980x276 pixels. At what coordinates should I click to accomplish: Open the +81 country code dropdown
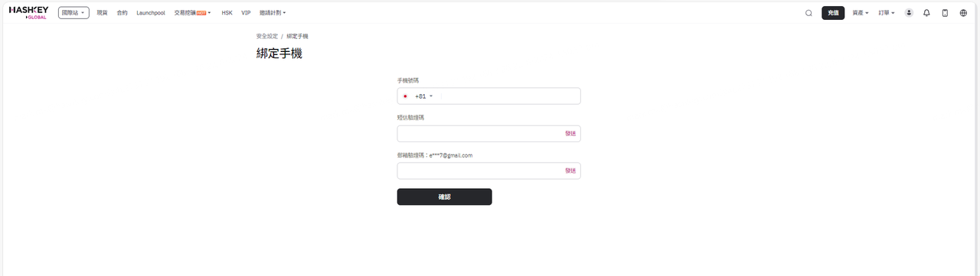423,96
